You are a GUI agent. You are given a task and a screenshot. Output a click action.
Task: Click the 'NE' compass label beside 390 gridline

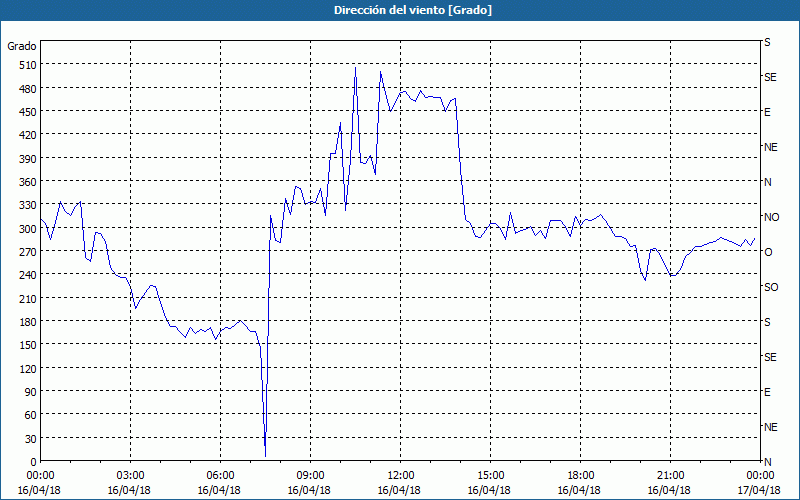[x=771, y=147]
